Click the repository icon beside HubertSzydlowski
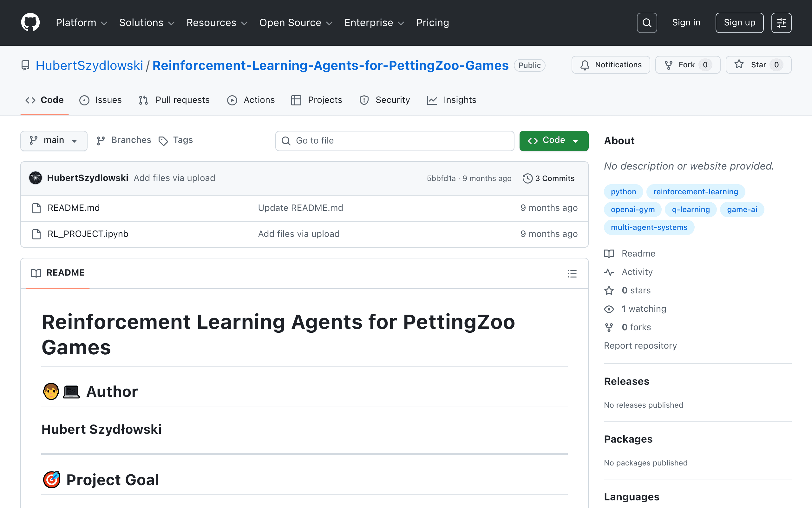 coord(25,65)
